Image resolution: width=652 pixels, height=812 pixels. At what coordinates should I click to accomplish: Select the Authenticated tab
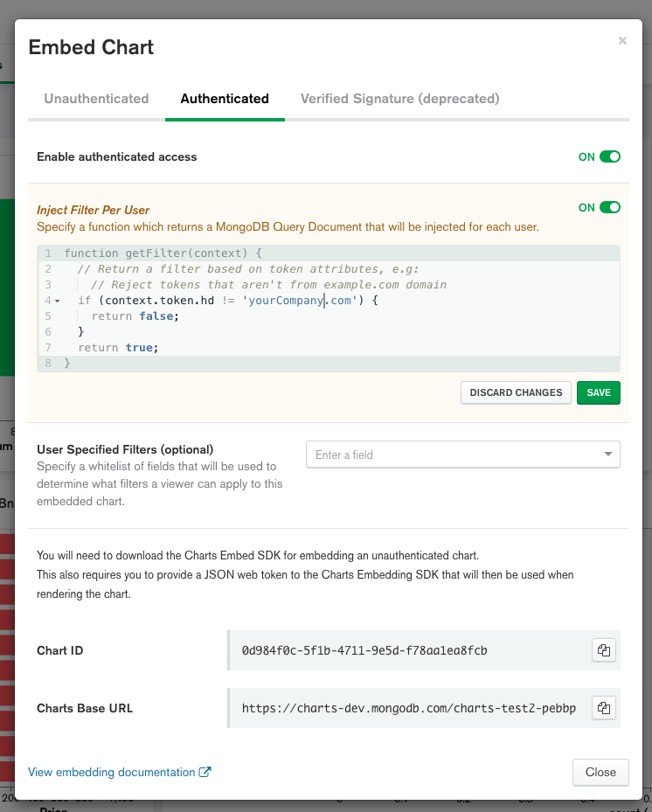point(225,99)
